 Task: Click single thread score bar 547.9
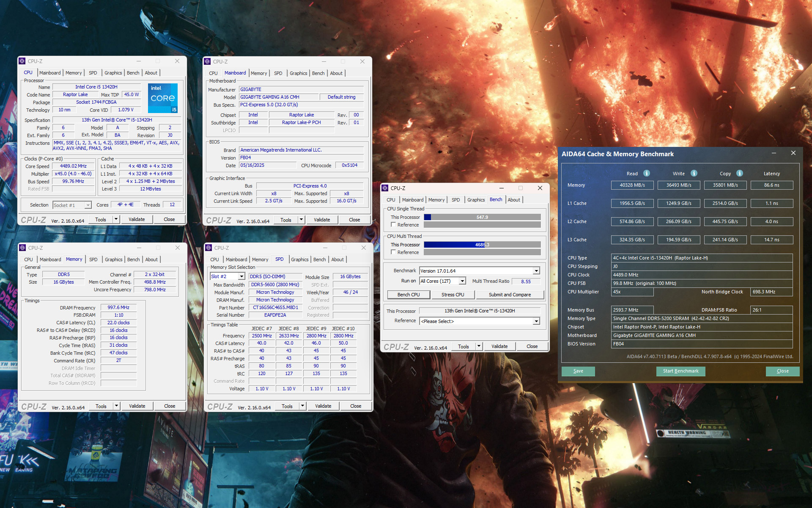coord(482,217)
